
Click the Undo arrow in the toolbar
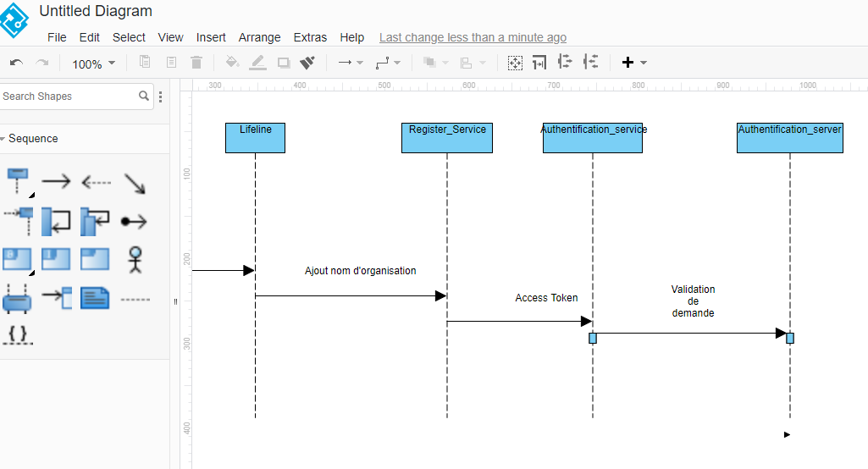point(16,63)
